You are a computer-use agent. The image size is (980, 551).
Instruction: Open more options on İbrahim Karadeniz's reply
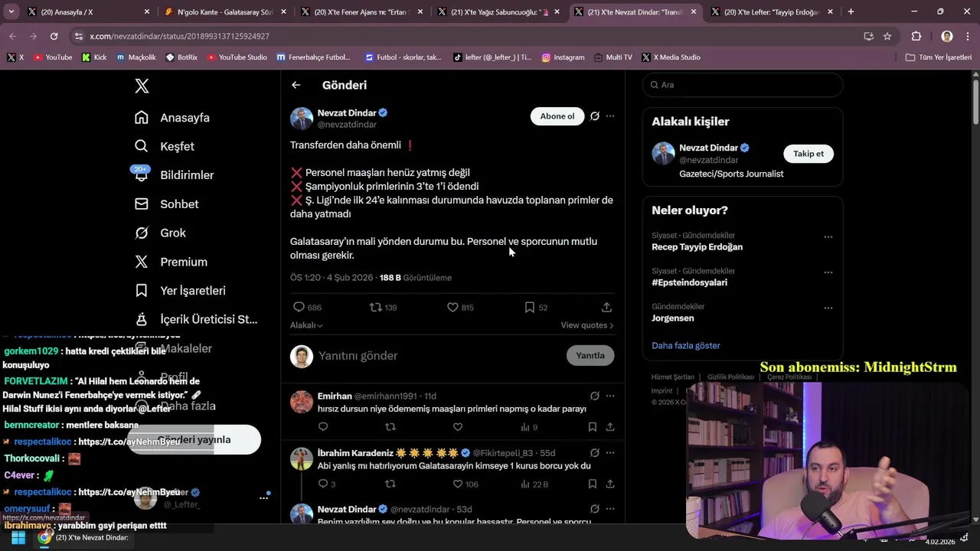click(610, 452)
